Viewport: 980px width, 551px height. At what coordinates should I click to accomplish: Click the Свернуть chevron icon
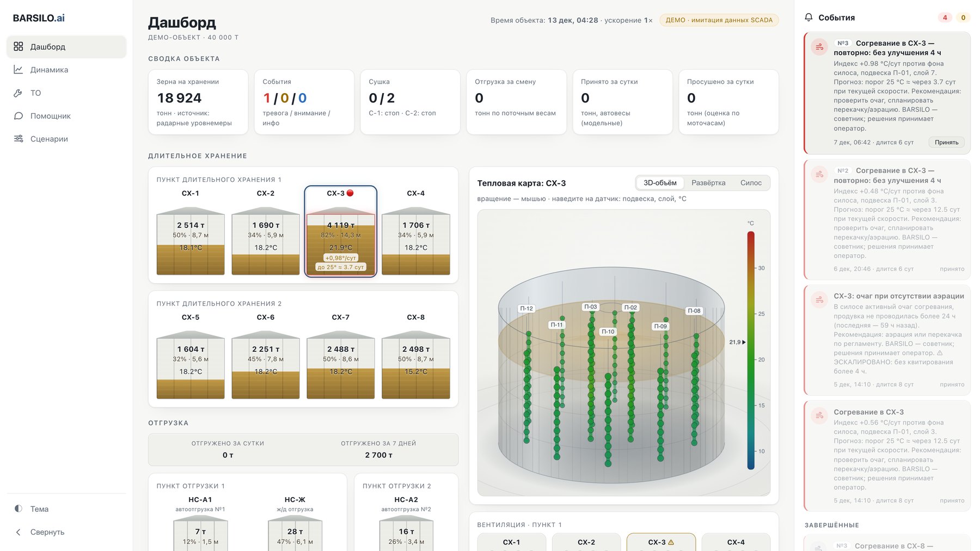[x=19, y=532]
